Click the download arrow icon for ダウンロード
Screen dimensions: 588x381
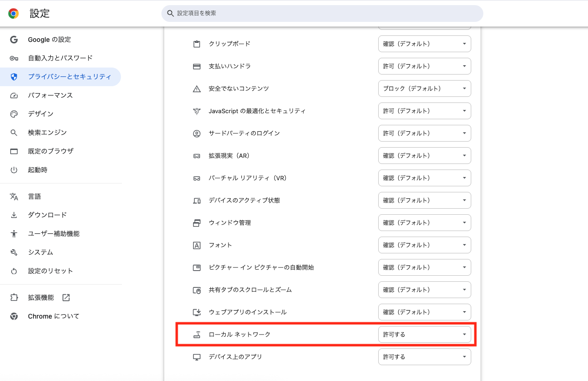14,215
